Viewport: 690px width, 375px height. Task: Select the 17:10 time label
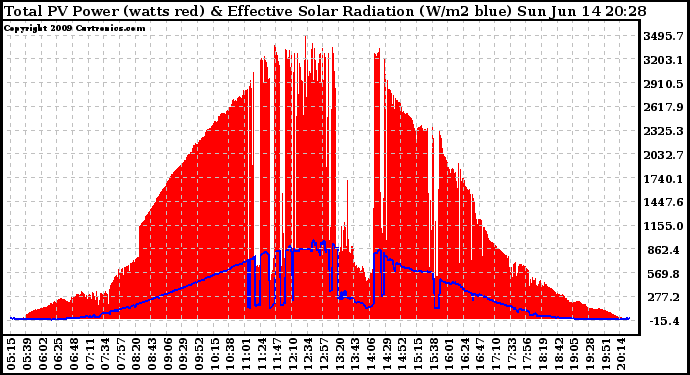pyautogui.click(x=495, y=354)
